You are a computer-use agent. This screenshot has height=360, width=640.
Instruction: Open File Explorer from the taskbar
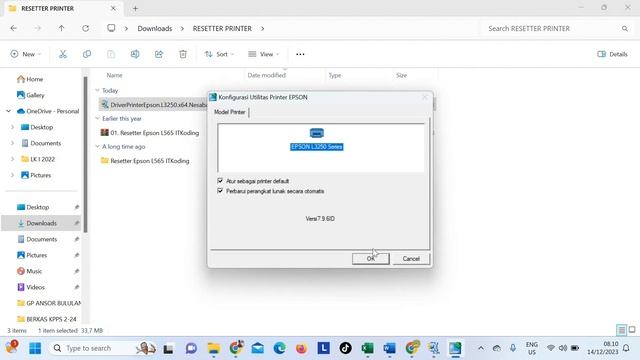213,348
